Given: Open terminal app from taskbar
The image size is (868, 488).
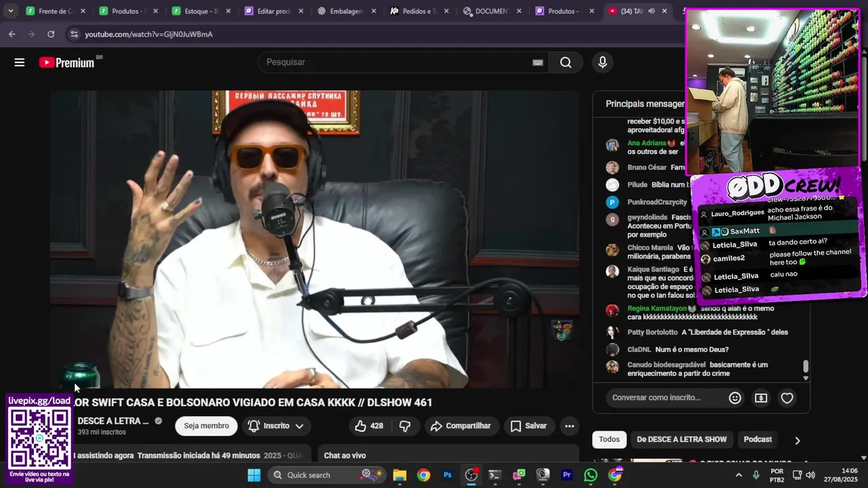Looking at the screenshot, I should (x=495, y=475).
